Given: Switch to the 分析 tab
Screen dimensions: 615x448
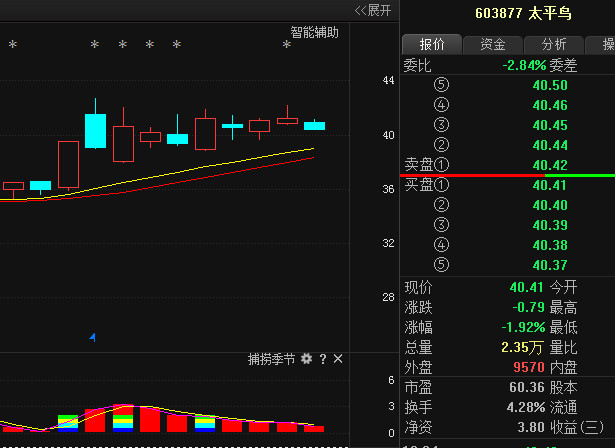Looking at the screenshot, I should (554, 44).
